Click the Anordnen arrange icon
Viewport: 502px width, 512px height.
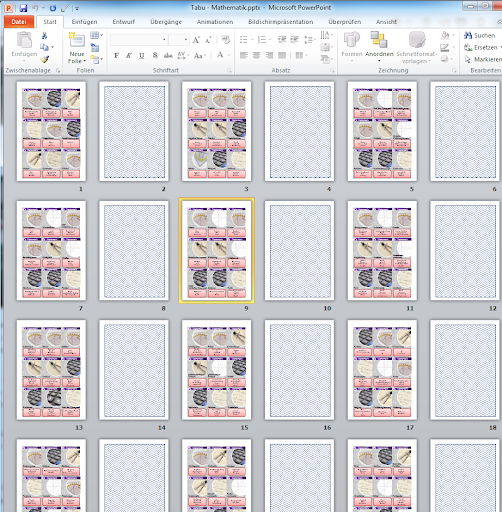379,40
